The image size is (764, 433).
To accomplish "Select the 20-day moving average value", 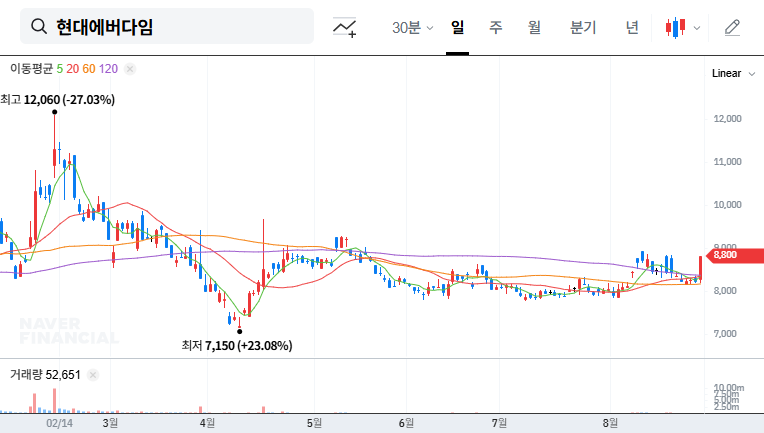I will coord(73,69).
